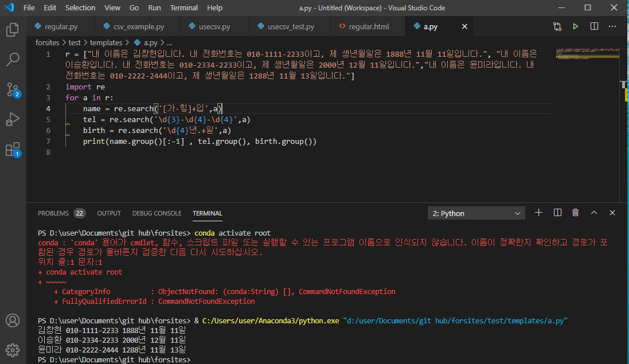The image size is (629, 364).
Task: Click the 'conda activate root' terminal command
Action: (233, 233)
